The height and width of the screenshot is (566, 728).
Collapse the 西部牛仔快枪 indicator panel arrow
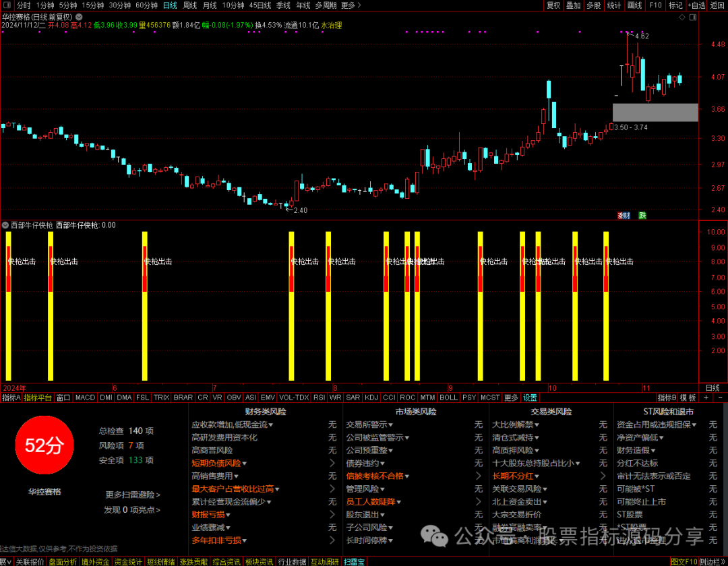(5, 225)
